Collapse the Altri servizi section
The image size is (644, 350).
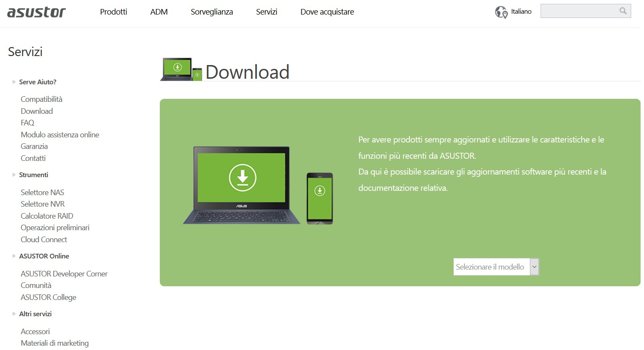click(x=35, y=314)
